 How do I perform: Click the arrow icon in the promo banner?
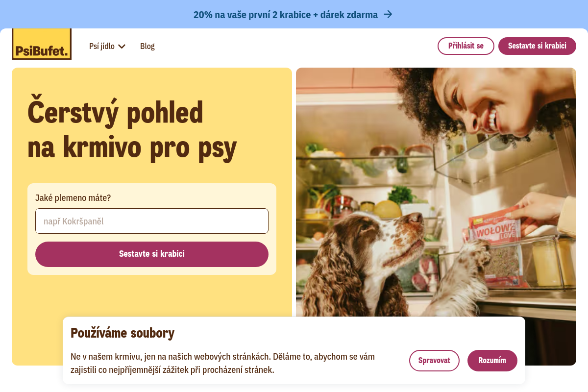(x=388, y=15)
